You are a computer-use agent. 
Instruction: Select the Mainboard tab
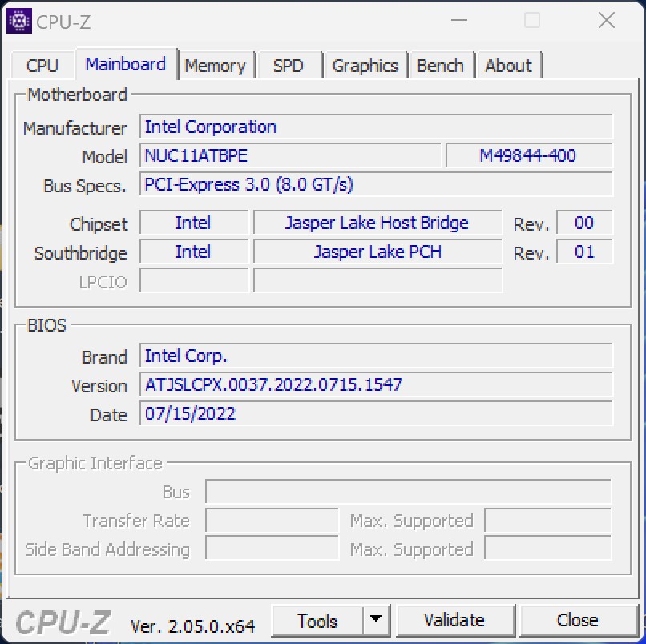click(126, 64)
